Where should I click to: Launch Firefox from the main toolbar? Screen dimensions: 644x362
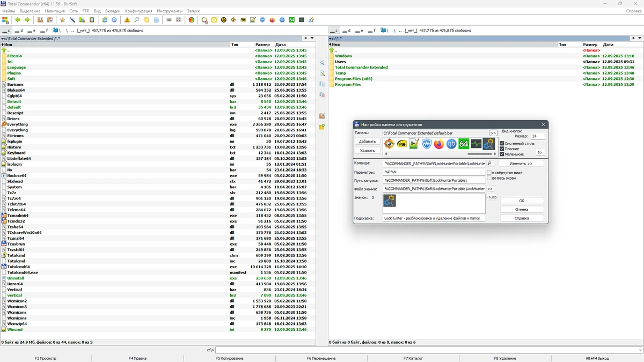coord(272,20)
